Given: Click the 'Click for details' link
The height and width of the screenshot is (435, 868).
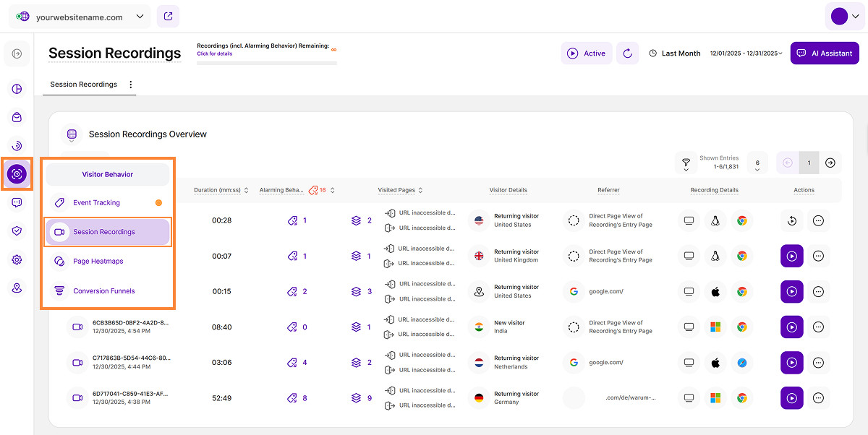Looking at the screenshot, I should [x=215, y=54].
